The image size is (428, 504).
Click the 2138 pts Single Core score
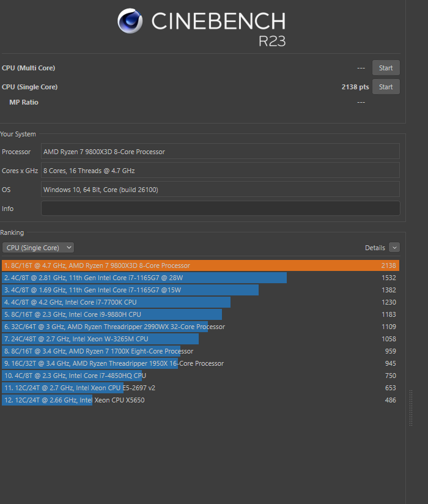[355, 87]
